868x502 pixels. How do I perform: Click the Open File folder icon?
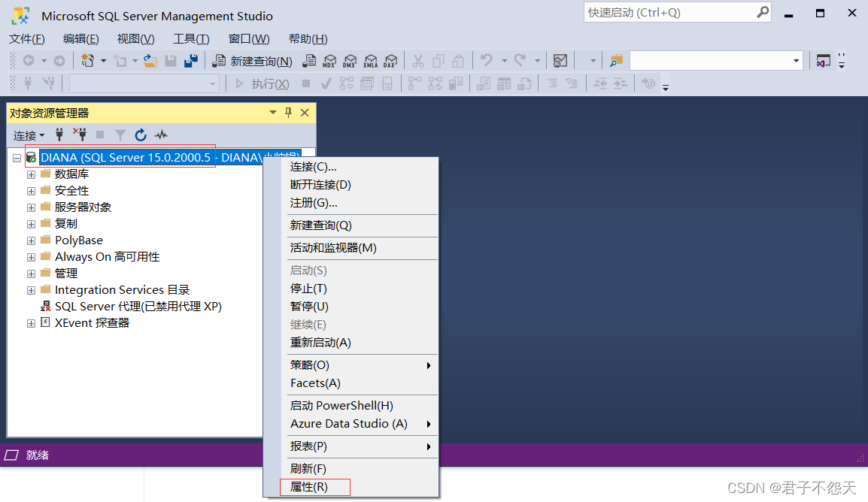(x=150, y=60)
